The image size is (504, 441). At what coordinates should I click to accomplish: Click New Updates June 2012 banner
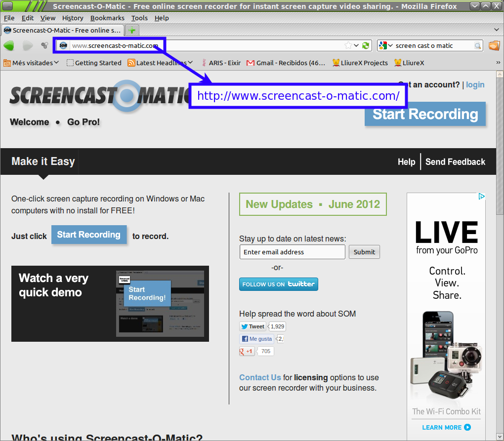click(x=313, y=204)
